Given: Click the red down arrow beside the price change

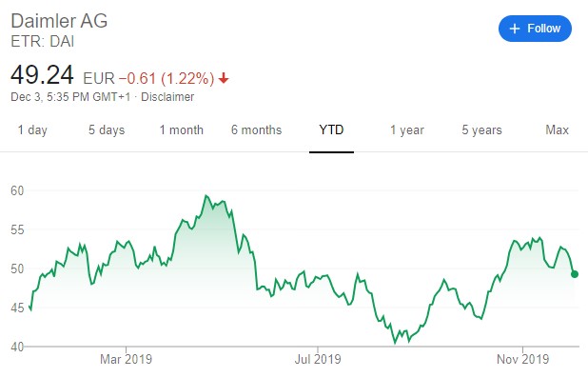Looking at the screenshot, I should click(x=224, y=78).
